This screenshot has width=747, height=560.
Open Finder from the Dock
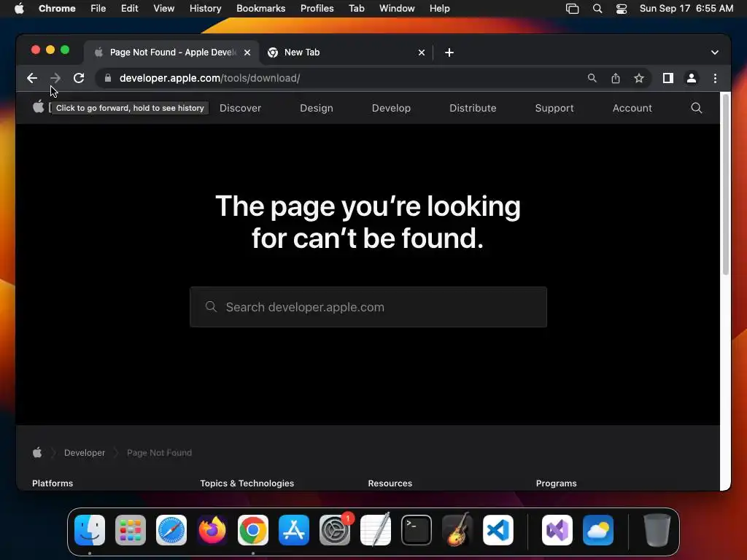(x=90, y=530)
